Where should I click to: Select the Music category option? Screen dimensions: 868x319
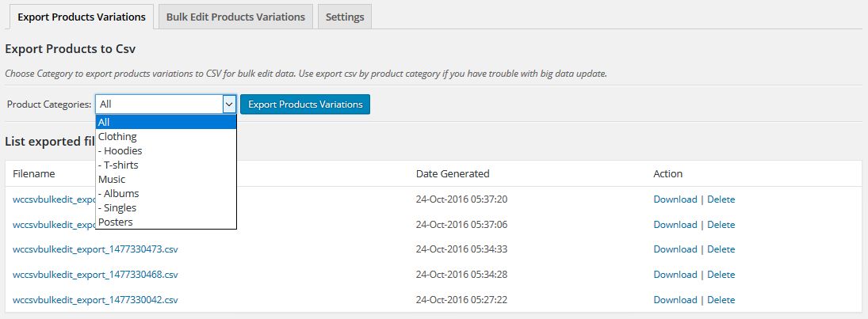112,179
